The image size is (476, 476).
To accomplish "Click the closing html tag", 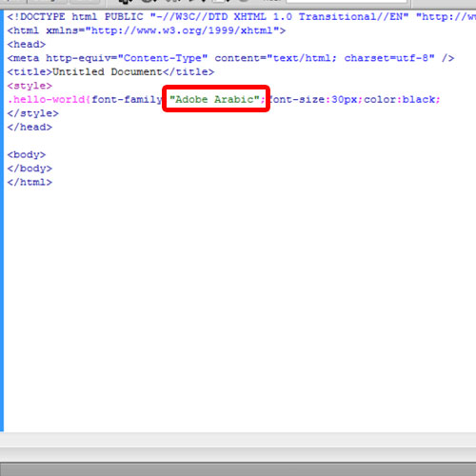I will pos(30,182).
